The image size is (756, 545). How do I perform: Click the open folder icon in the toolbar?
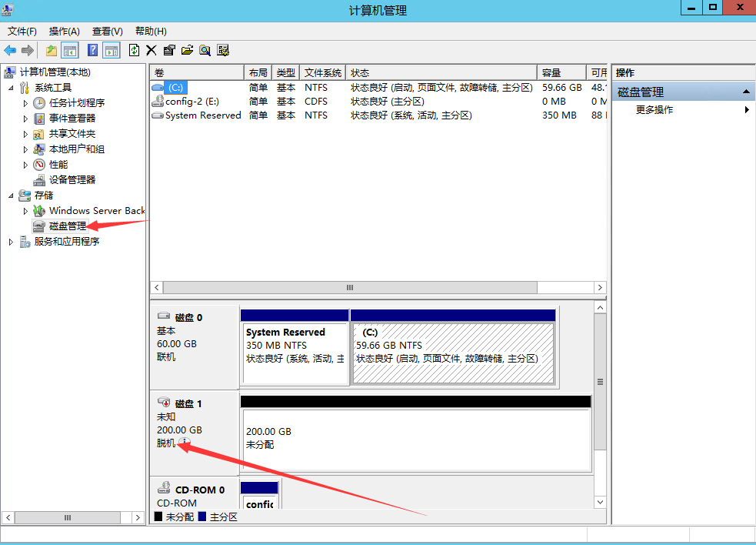187,50
